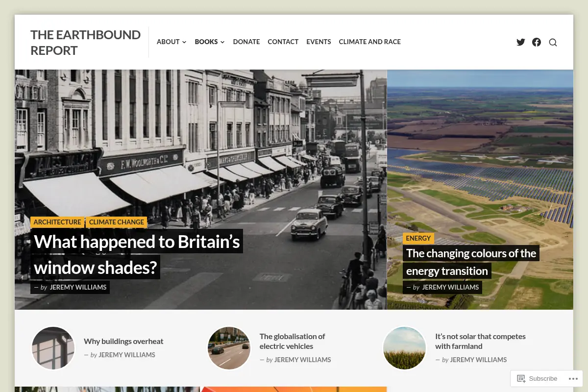
Task: Open the three-dots more options menu
Action: click(x=573, y=379)
